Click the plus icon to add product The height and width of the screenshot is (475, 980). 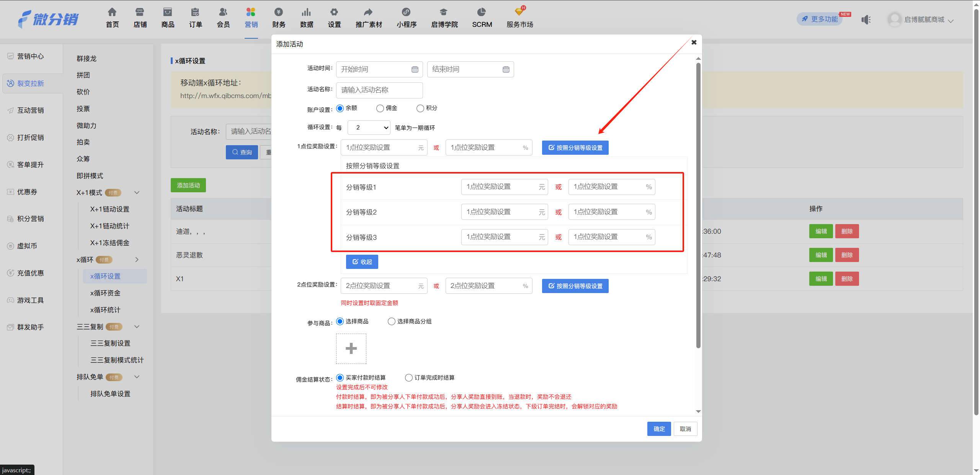pyautogui.click(x=351, y=349)
